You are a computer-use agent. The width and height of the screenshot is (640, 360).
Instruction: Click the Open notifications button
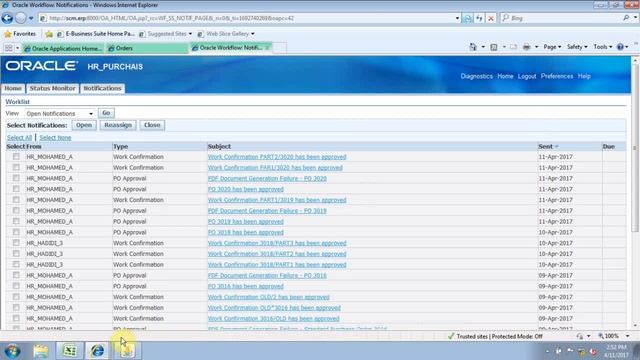tap(84, 125)
